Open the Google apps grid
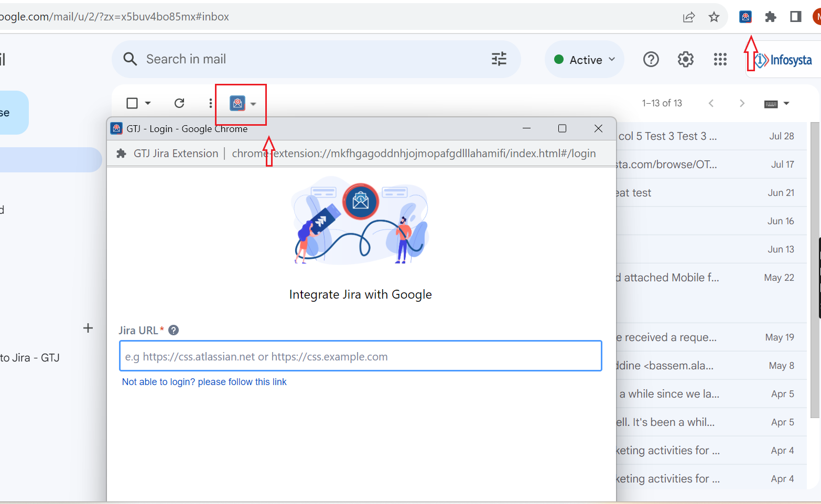 click(720, 60)
